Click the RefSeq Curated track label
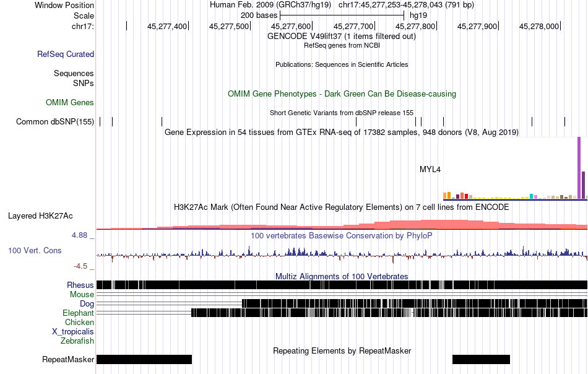This screenshot has width=588, height=374. [66, 54]
